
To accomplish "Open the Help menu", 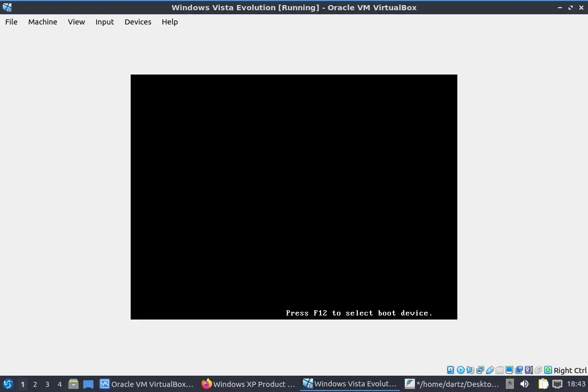I will 170,22.
